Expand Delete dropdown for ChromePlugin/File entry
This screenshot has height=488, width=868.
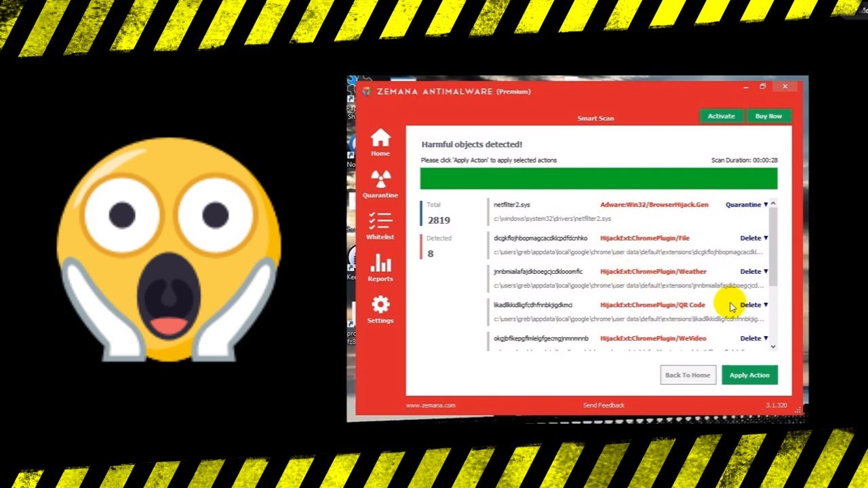click(x=754, y=238)
